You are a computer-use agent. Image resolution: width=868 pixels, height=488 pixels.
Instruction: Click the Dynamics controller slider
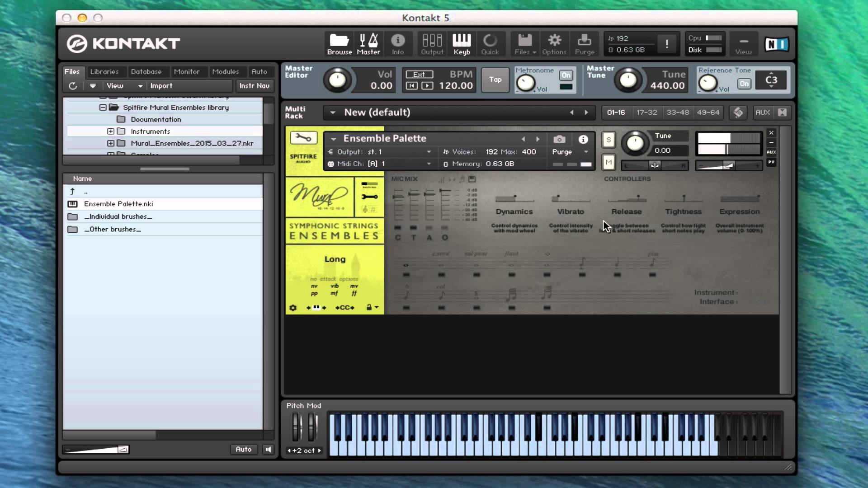(514, 199)
